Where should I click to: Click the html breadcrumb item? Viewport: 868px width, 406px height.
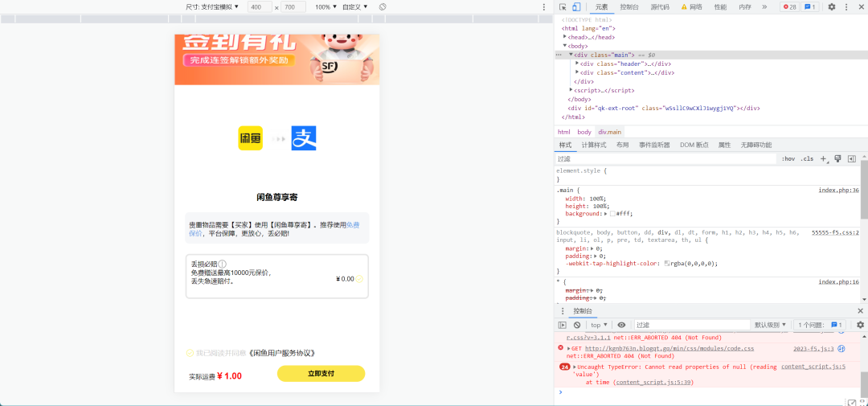563,132
